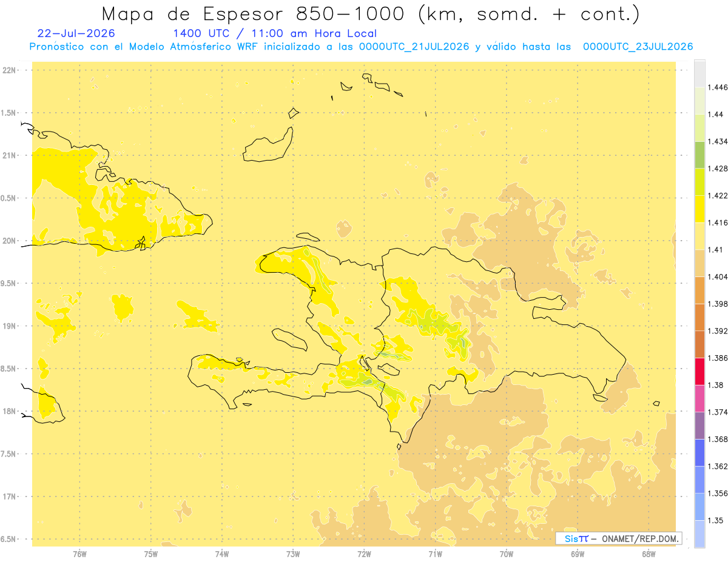Click the "70W" longitude label
Viewport: 728px width, 562px height.
click(x=507, y=554)
